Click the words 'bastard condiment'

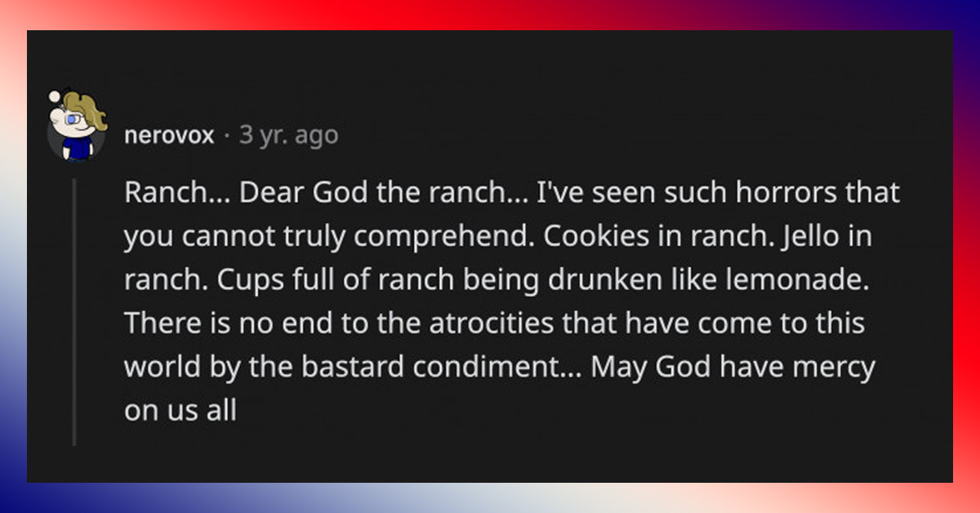pos(436,367)
